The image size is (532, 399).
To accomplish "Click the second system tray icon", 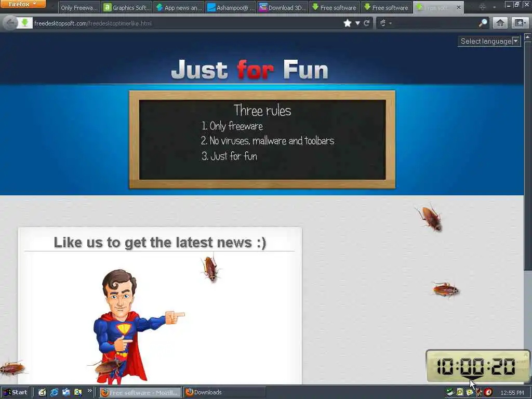I will (x=460, y=392).
